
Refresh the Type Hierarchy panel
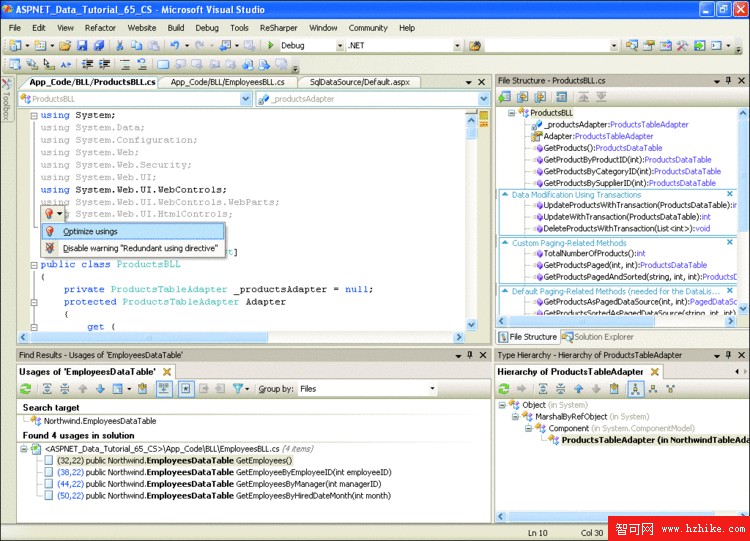pos(504,389)
